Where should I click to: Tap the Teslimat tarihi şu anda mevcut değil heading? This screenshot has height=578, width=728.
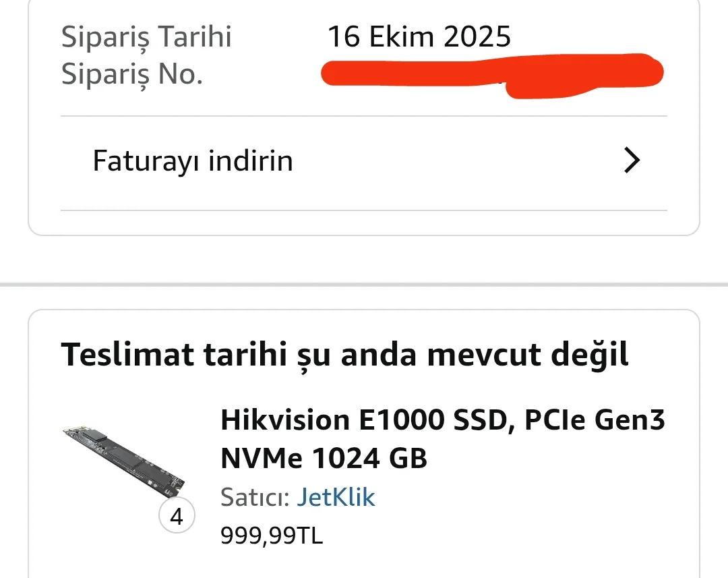(344, 355)
